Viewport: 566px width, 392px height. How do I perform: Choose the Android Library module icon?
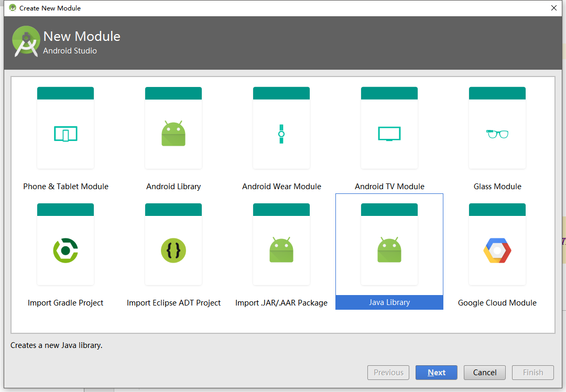coord(173,134)
